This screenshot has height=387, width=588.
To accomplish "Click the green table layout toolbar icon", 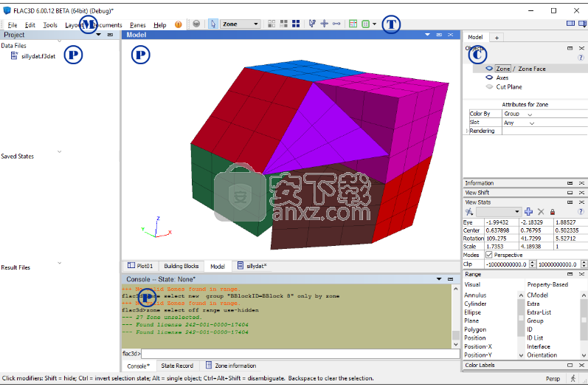I will 353,24.
